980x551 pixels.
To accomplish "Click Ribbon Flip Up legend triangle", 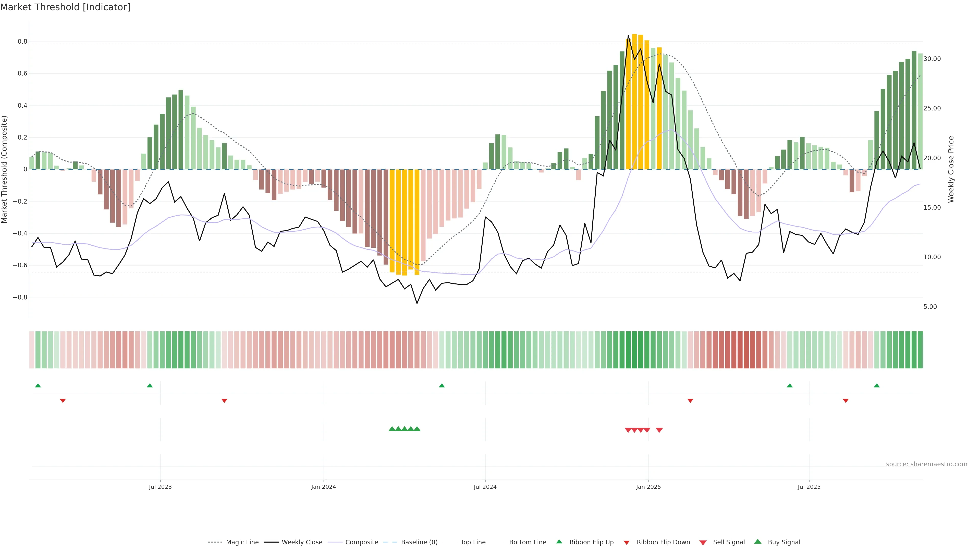I will (559, 542).
